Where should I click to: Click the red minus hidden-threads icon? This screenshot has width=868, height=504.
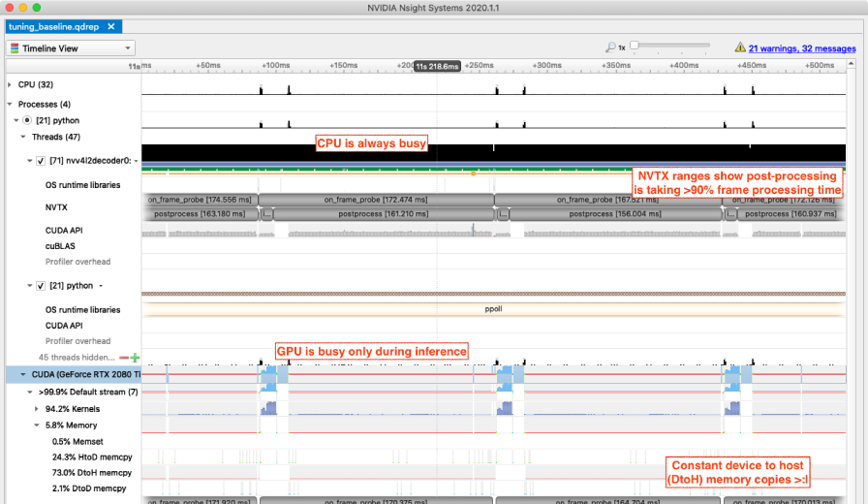124,358
